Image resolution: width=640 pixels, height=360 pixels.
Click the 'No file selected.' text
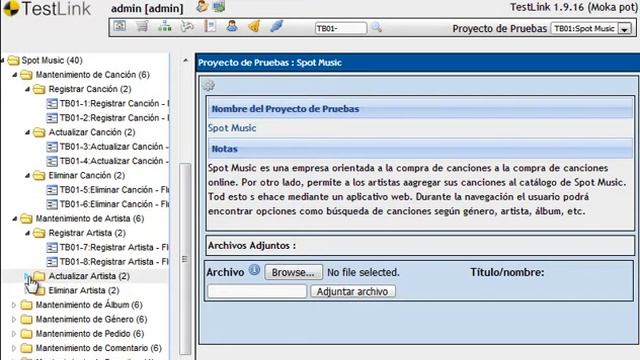[x=363, y=272]
